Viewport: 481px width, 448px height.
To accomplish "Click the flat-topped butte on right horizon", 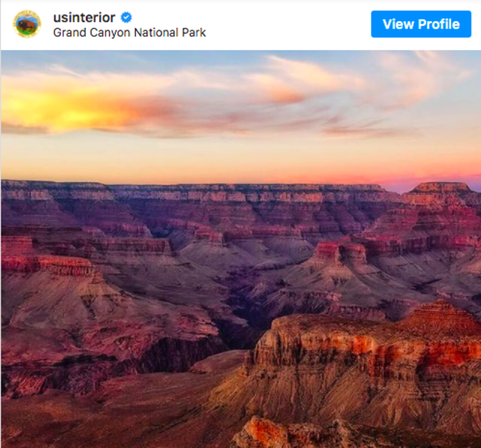I will point(441,187).
